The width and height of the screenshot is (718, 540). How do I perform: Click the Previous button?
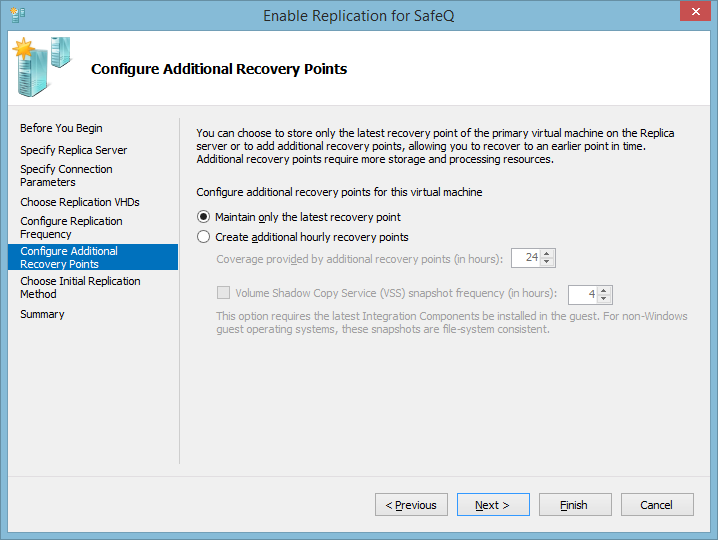411,505
